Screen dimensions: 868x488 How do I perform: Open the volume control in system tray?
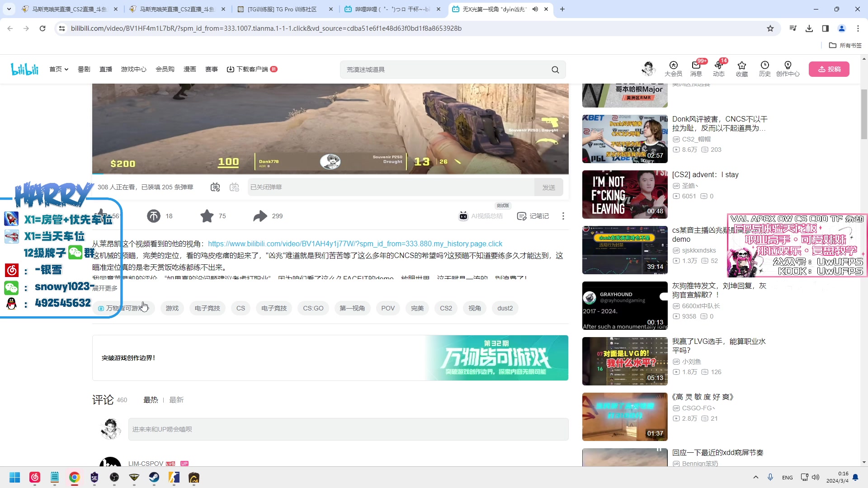(816, 478)
